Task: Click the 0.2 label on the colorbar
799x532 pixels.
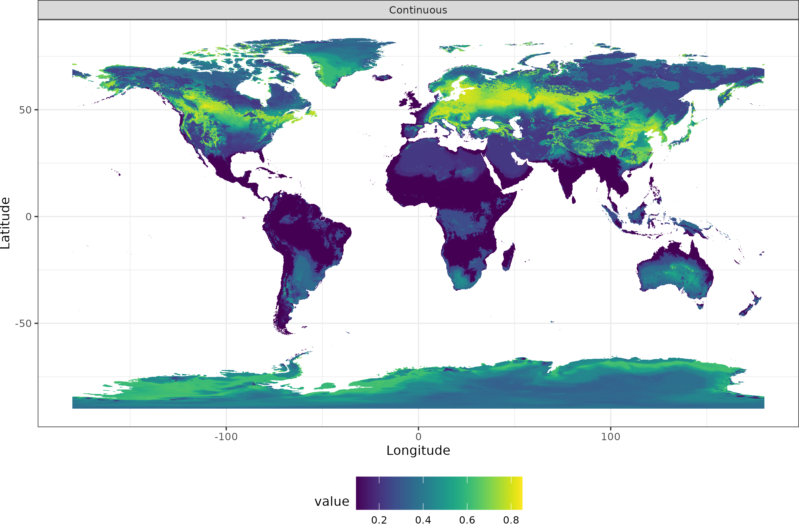Action: (x=379, y=520)
